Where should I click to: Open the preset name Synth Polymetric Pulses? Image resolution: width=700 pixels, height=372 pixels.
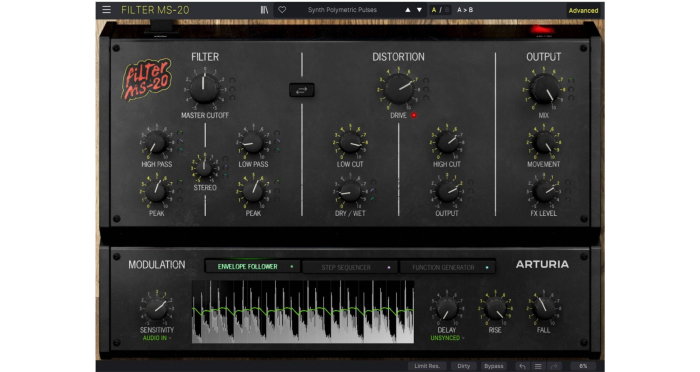coord(342,10)
